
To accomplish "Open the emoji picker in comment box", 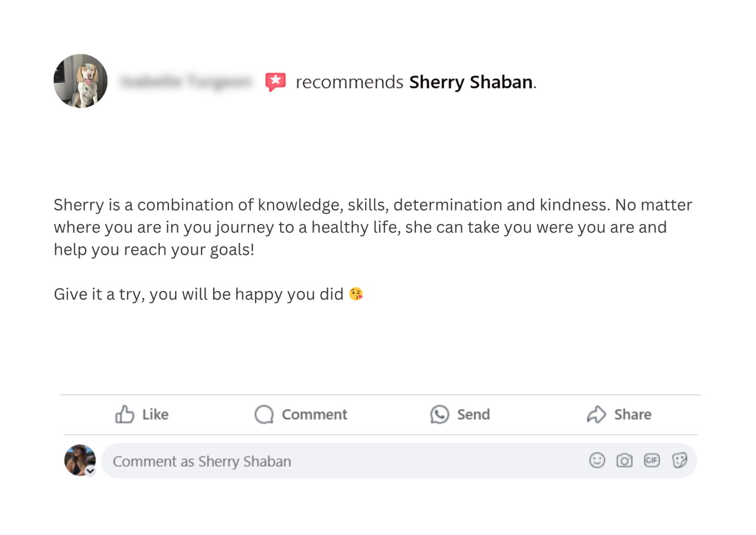I will (597, 460).
